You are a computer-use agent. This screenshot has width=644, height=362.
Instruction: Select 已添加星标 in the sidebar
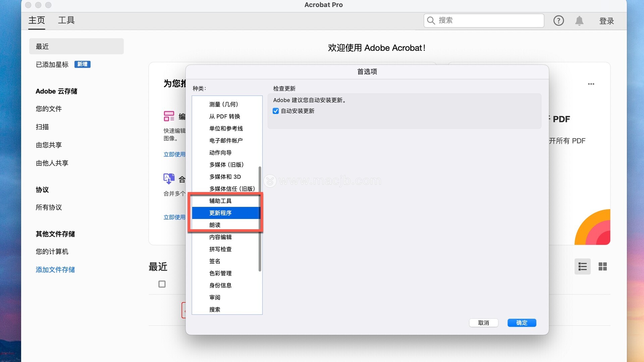pyautogui.click(x=52, y=64)
